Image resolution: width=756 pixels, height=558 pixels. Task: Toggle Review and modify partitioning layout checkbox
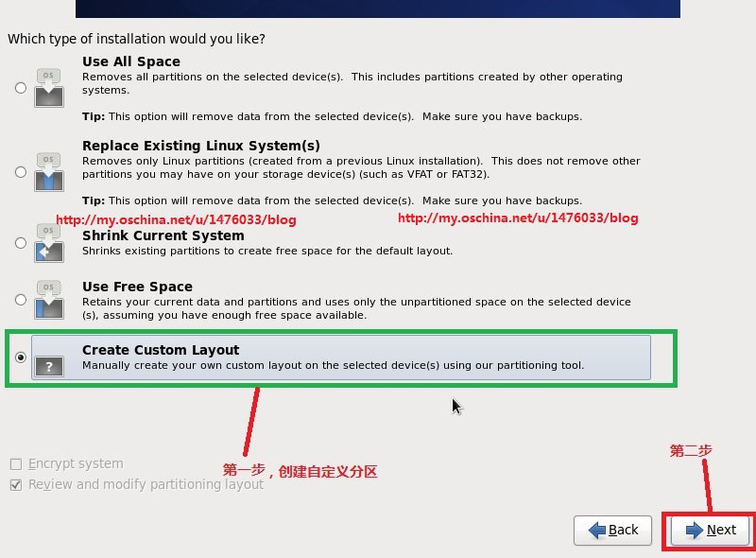pos(16,484)
